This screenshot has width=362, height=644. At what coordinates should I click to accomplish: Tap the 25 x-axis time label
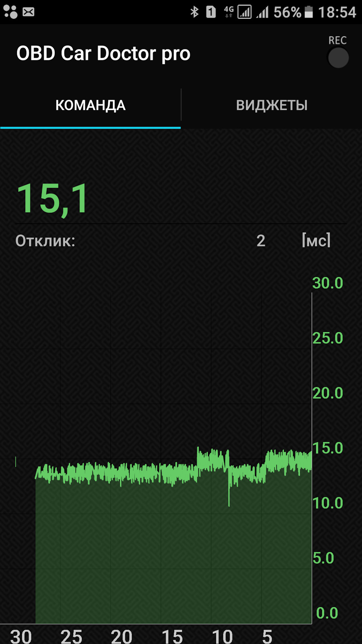coord(71,636)
